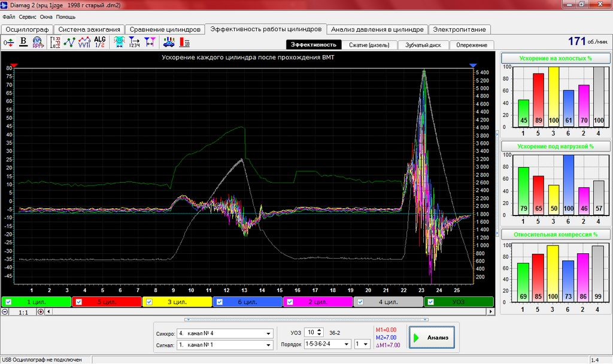Open the Синхро channel dropdown
Screen dimensions: 613x364
point(268,333)
